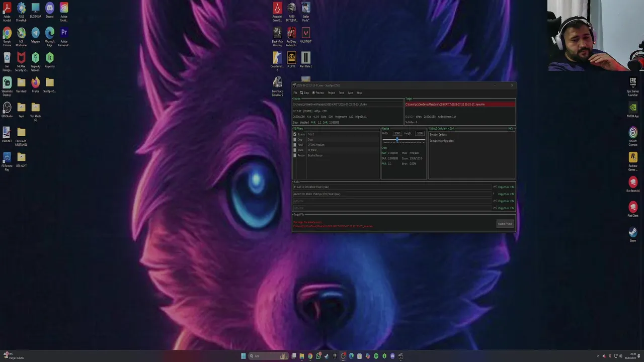Click Edit for the second audio track
The image size is (644, 362).
pos(512,194)
